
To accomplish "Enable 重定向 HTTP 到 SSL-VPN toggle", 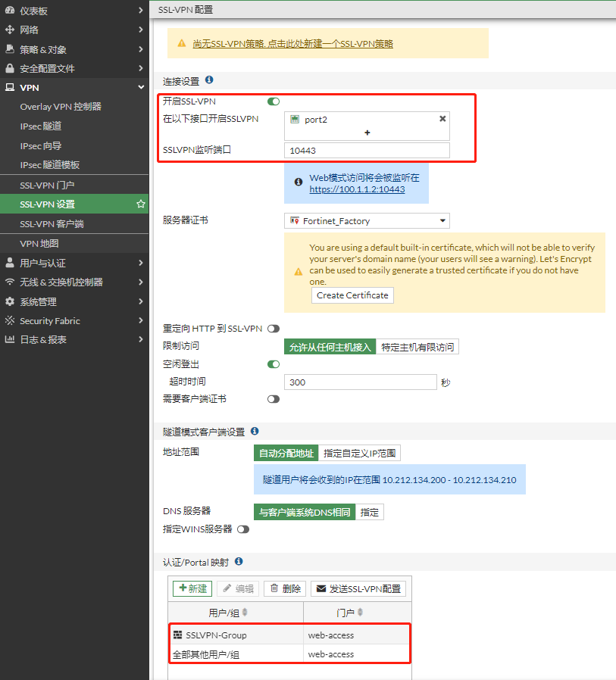I will tap(273, 329).
